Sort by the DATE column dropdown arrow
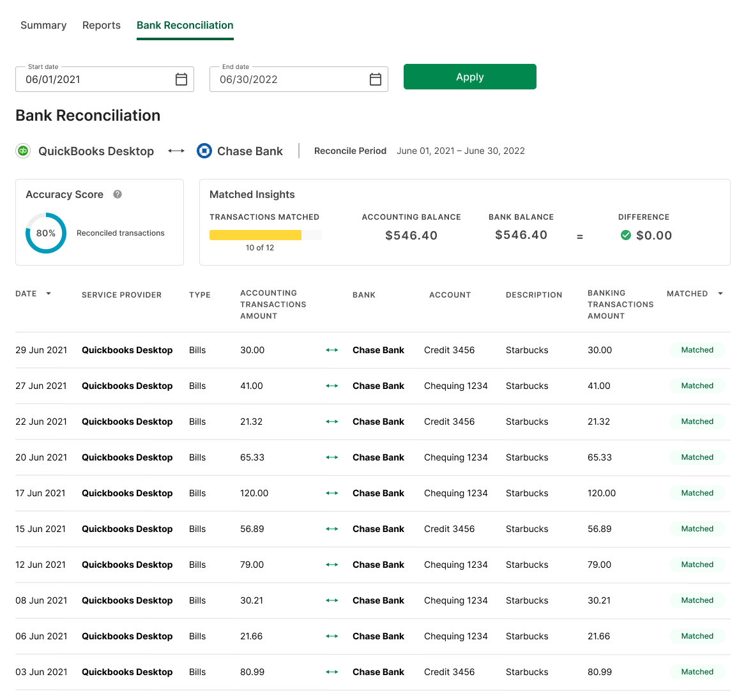The width and height of the screenshot is (746, 700). (x=49, y=294)
